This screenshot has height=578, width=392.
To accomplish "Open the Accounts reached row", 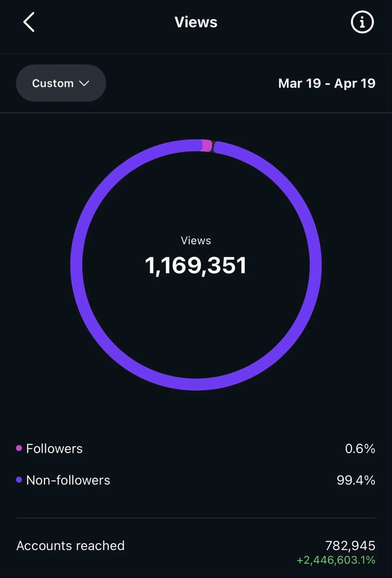I will 196,552.
